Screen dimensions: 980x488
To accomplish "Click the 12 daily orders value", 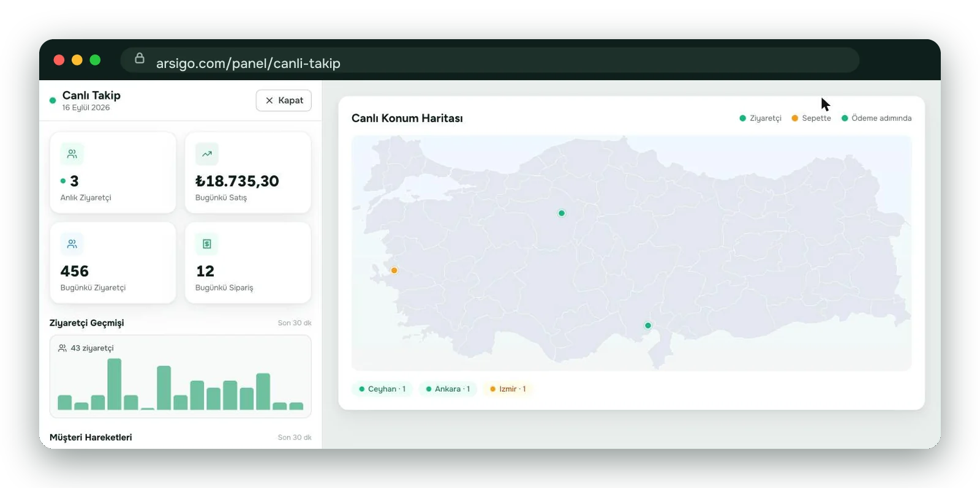I will click(x=205, y=271).
